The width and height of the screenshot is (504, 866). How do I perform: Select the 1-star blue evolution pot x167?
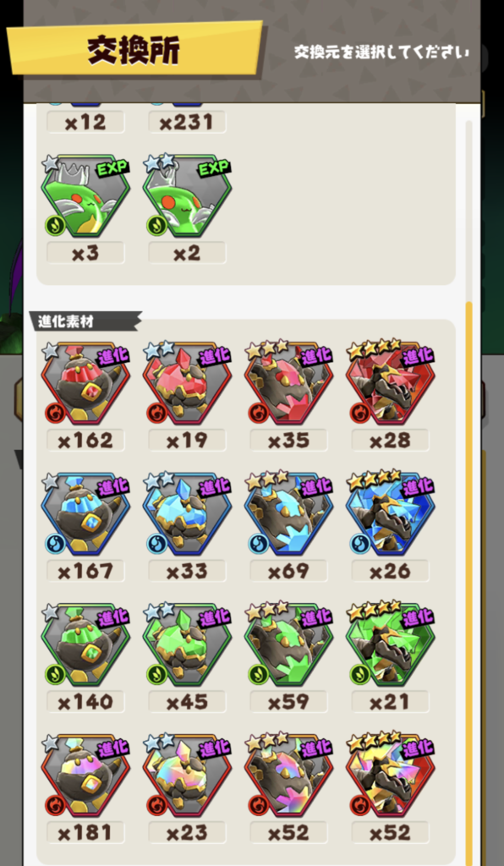pos(85,514)
